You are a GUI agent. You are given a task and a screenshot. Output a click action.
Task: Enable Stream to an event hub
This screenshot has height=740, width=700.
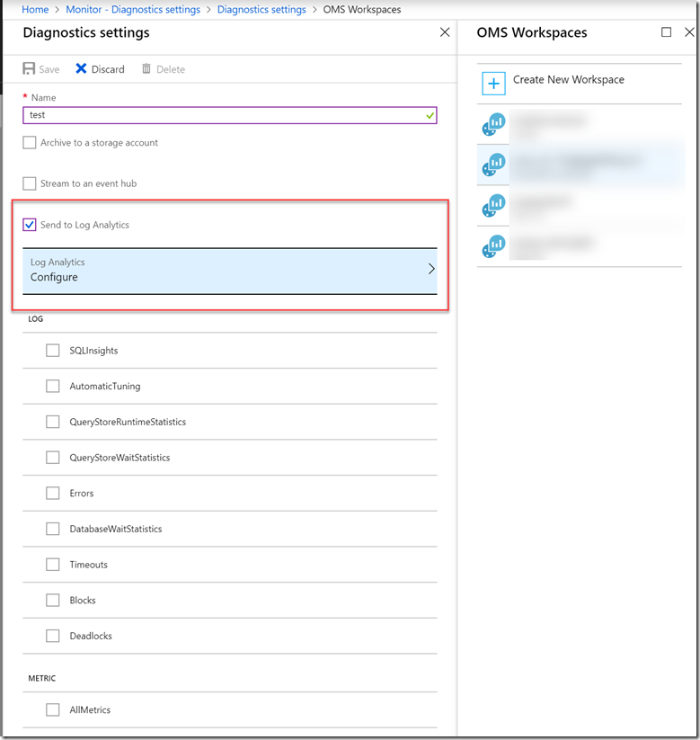[30, 183]
